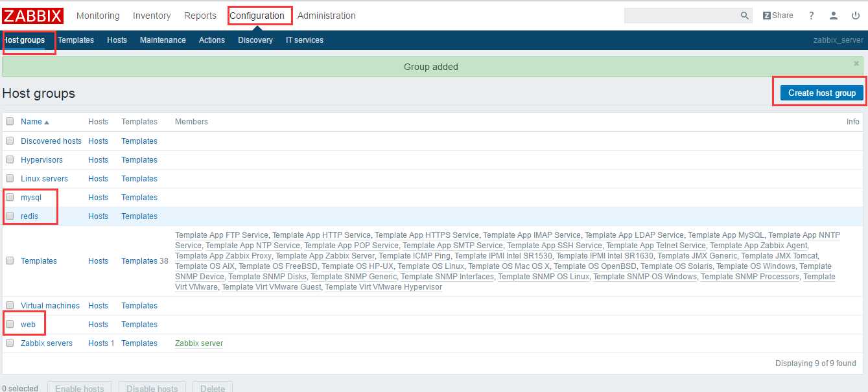Check the Linux servers checkbox
The height and width of the screenshot is (392, 868).
point(10,178)
